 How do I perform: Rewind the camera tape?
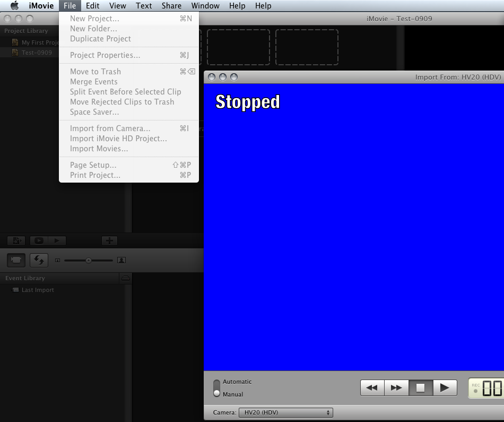(x=372, y=387)
